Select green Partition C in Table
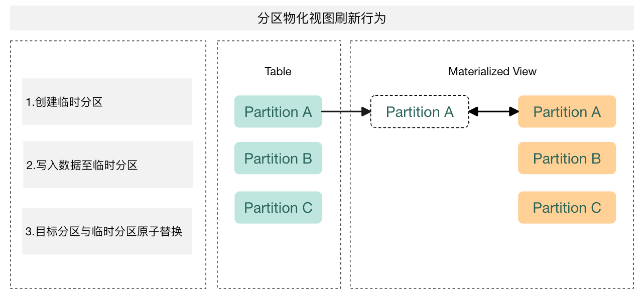This screenshot has height=296, width=644. click(278, 208)
